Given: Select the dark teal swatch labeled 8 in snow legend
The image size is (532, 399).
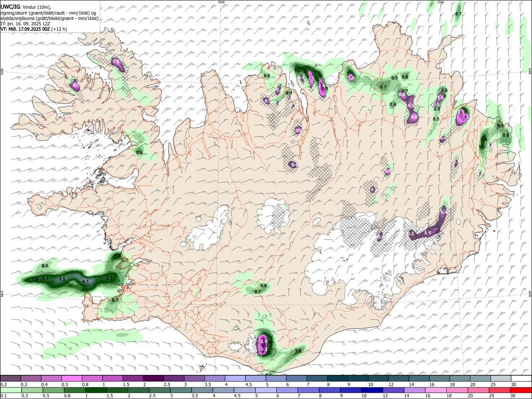Looking at the screenshot, I should (337, 379).
